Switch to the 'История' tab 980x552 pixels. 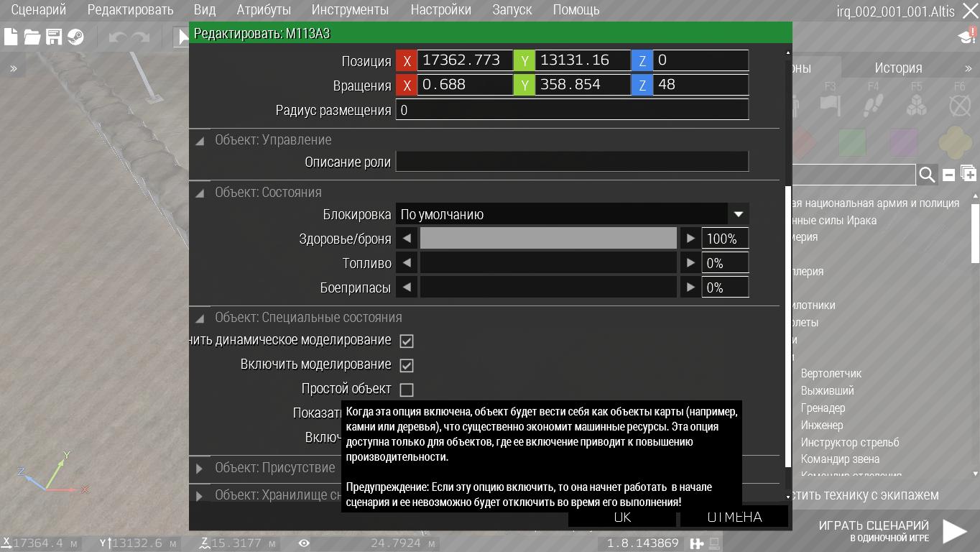pyautogui.click(x=898, y=68)
